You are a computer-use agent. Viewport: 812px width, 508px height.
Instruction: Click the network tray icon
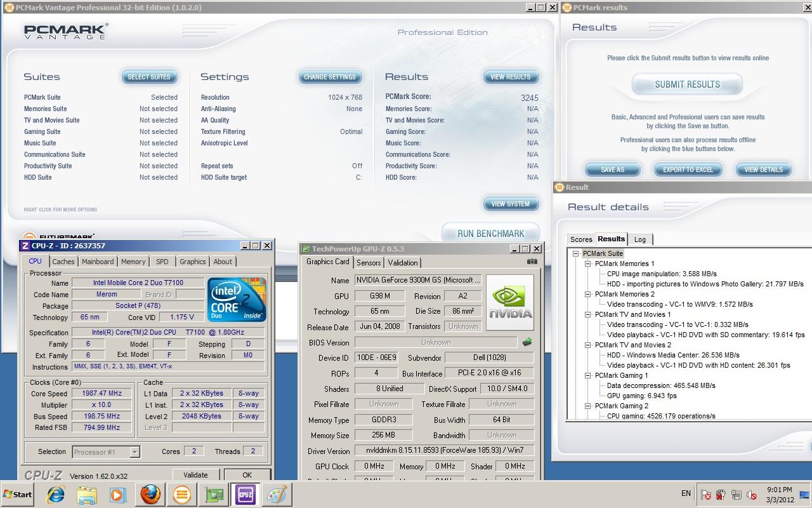[x=737, y=495]
